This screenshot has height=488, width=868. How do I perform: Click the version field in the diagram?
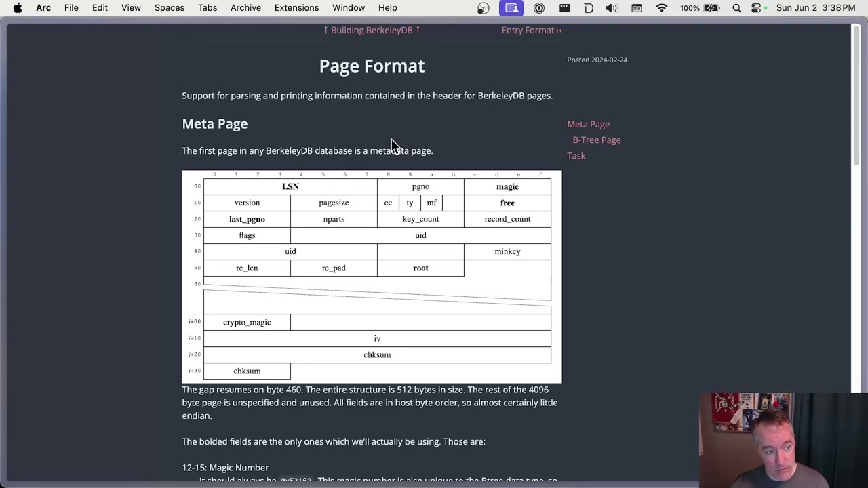coord(247,203)
